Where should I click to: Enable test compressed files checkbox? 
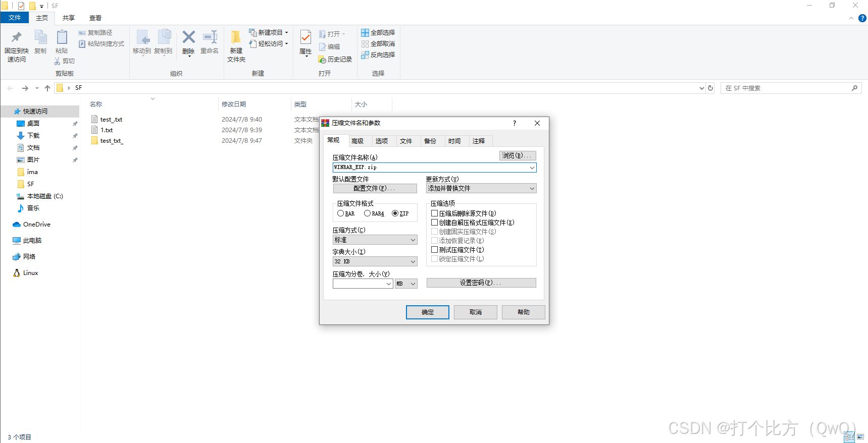pyautogui.click(x=434, y=250)
